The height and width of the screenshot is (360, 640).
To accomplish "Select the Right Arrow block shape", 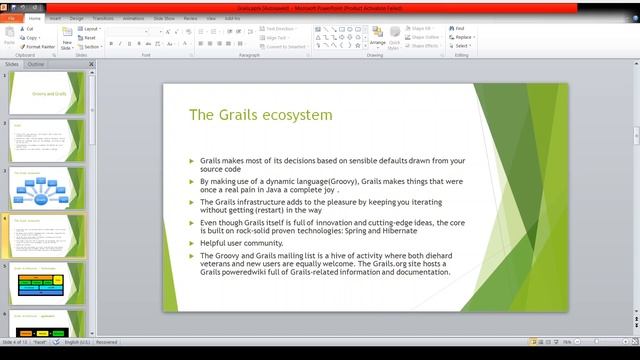I will [342, 38].
